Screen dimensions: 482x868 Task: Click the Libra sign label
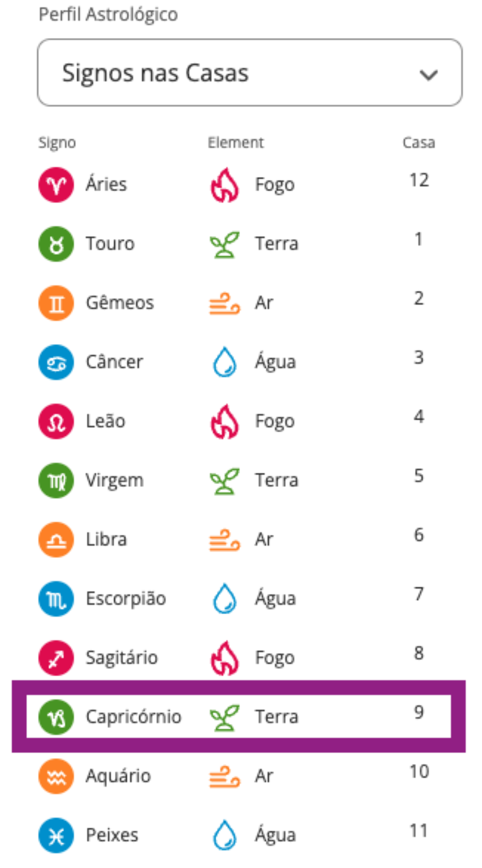pyautogui.click(x=106, y=539)
